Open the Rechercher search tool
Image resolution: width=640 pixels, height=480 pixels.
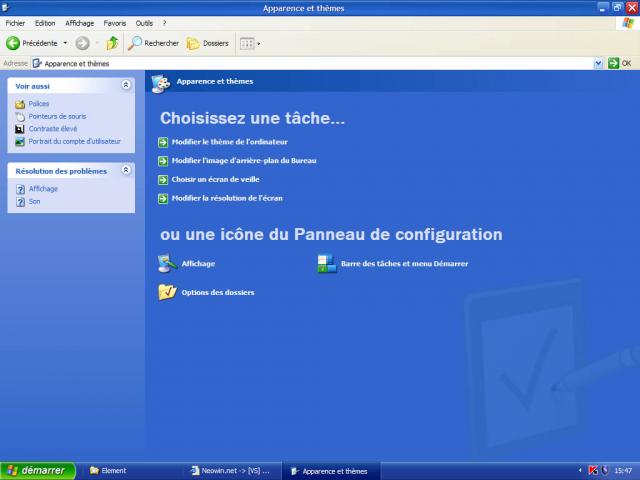point(153,43)
